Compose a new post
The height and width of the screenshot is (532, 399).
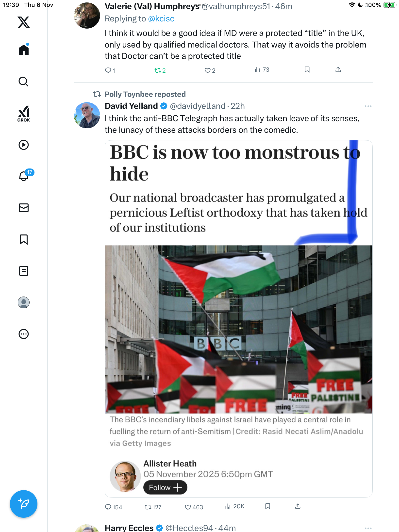(x=24, y=504)
